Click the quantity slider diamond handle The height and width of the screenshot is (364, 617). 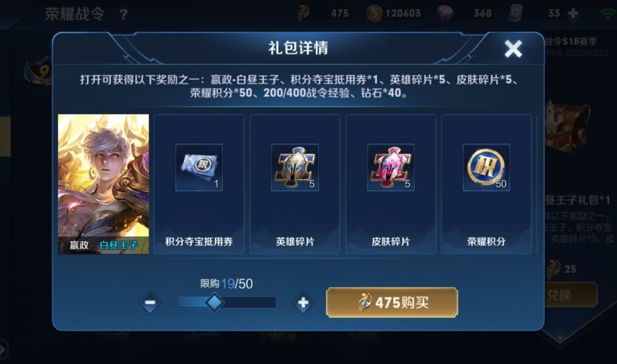tap(215, 302)
